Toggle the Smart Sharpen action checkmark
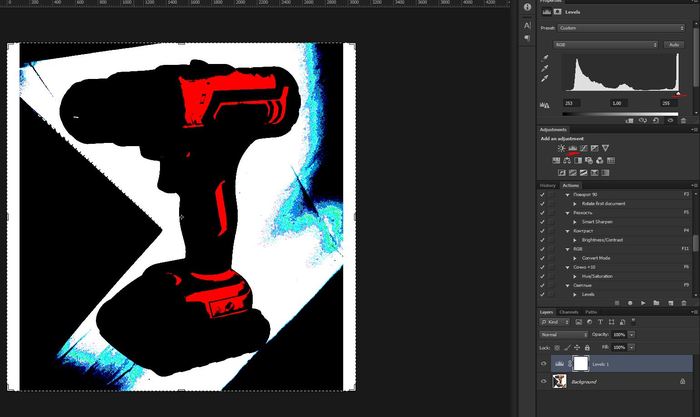 (542, 221)
